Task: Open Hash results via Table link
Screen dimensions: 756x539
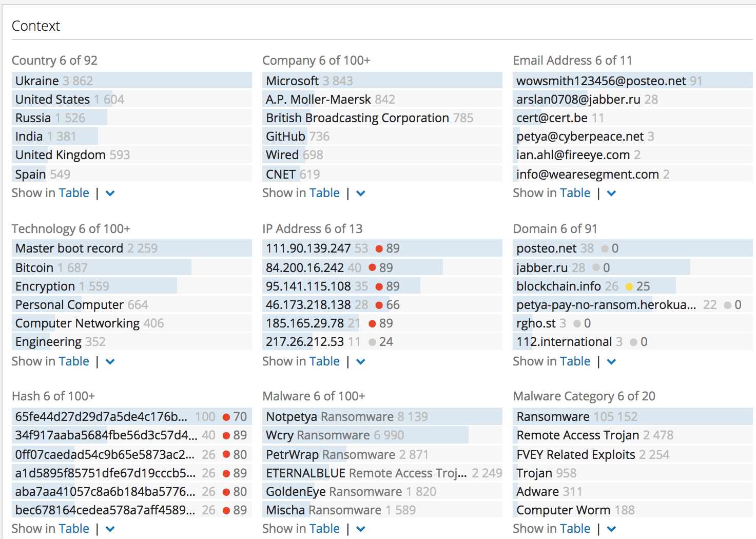Action: (74, 529)
